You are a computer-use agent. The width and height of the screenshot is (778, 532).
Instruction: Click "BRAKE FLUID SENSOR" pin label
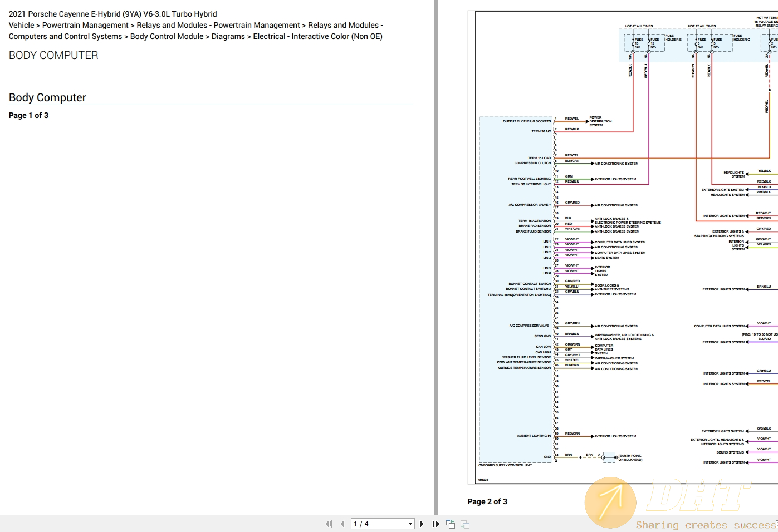pyautogui.click(x=534, y=231)
